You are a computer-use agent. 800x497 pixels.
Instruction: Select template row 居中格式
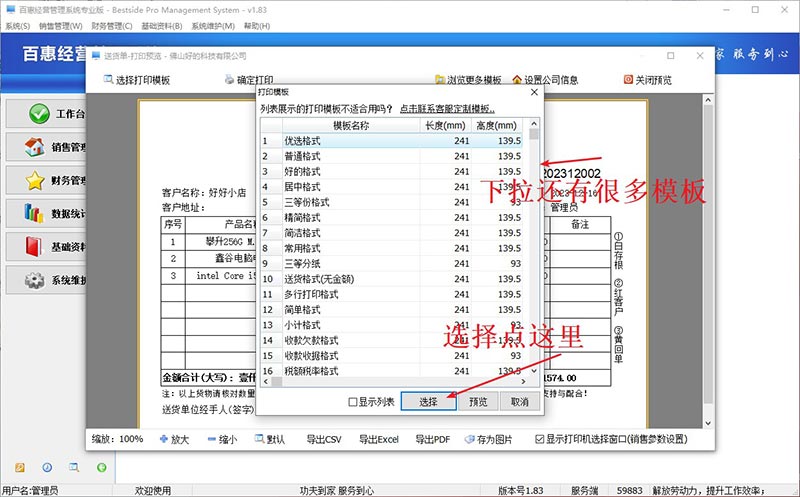(x=393, y=187)
